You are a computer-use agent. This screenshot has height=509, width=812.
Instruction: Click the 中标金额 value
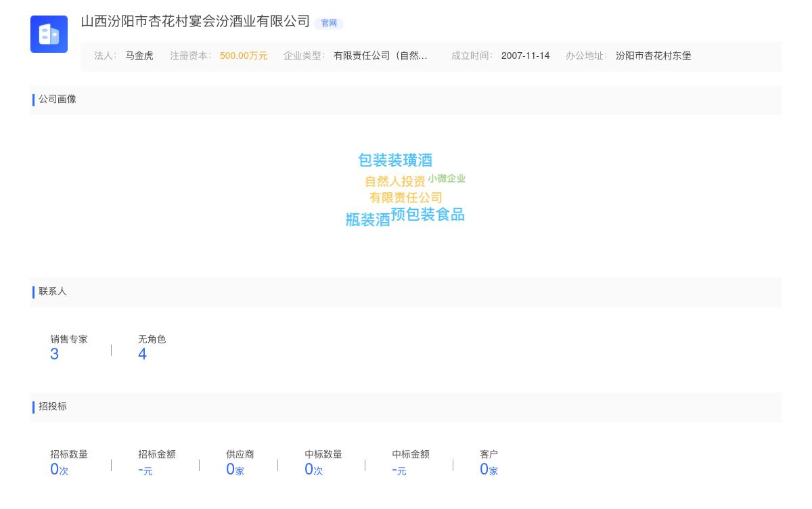(399, 470)
